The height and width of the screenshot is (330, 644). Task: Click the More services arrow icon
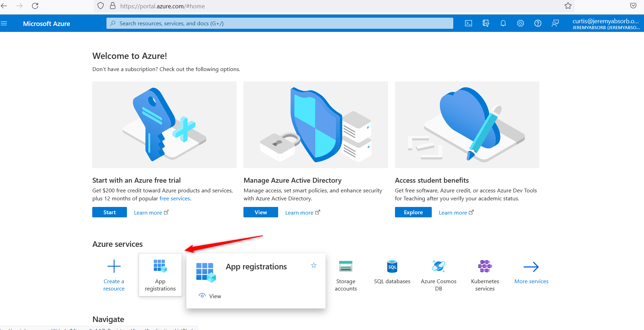(531, 267)
